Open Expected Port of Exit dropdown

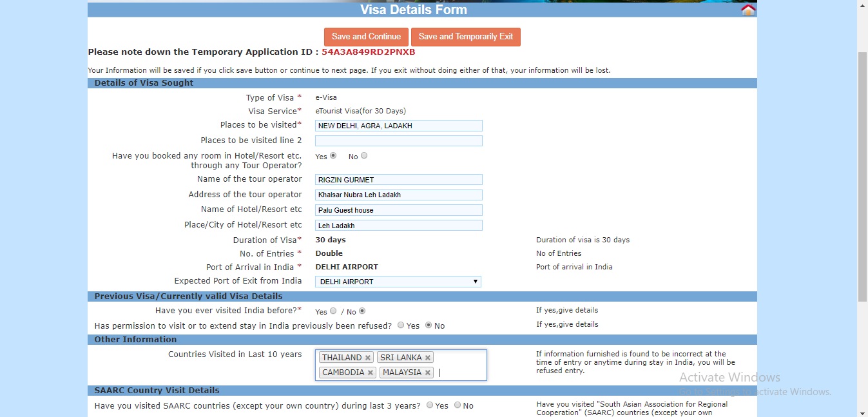coord(398,282)
